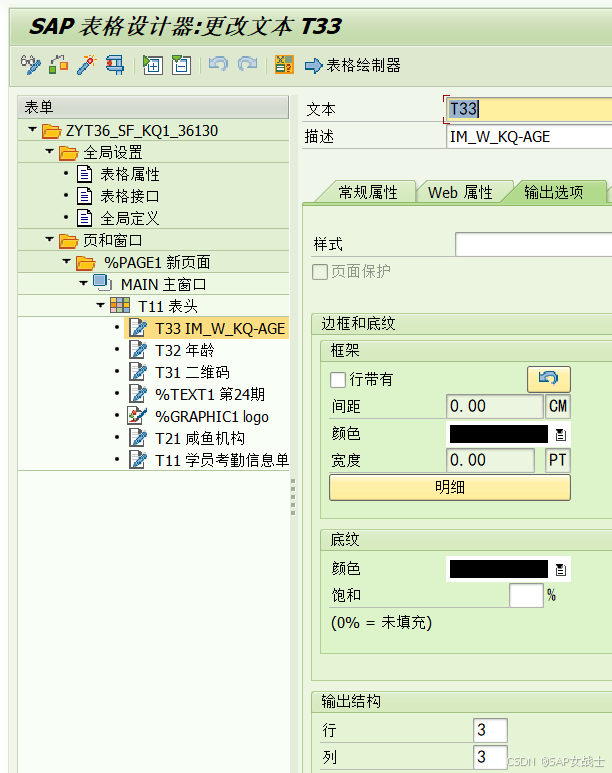612x773 pixels.
Task: Collapse the ZYT36_SF_KQ1_36130 form node
Action: (33, 130)
